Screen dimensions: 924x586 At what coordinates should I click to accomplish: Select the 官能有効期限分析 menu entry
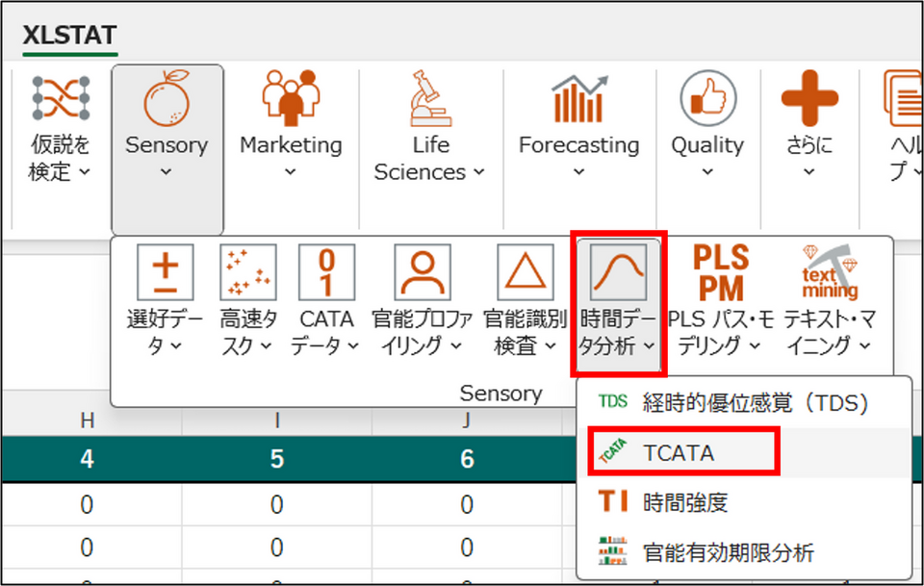pos(745,552)
